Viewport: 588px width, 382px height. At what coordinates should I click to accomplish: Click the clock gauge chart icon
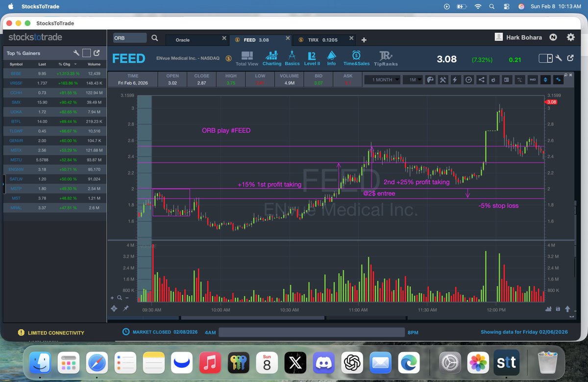pyautogui.click(x=468, y=79)
